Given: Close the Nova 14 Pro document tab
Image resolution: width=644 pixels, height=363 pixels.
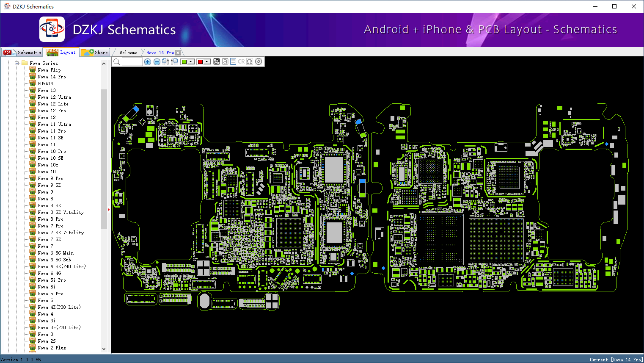Looking at the screenshot, I should click(178, 53).
